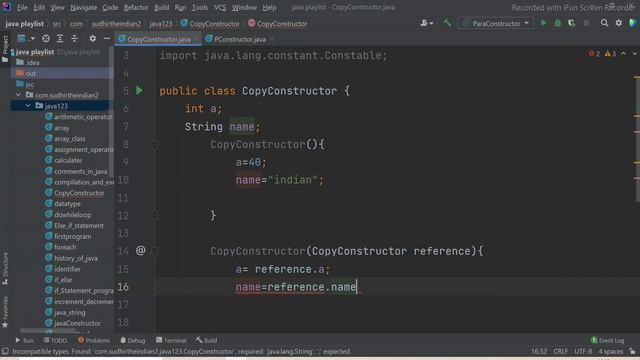Image resolution: width=640 pixels, height=360 pixels.
Task: Toggle the Project side panel tab
Action: pos(5,49)
